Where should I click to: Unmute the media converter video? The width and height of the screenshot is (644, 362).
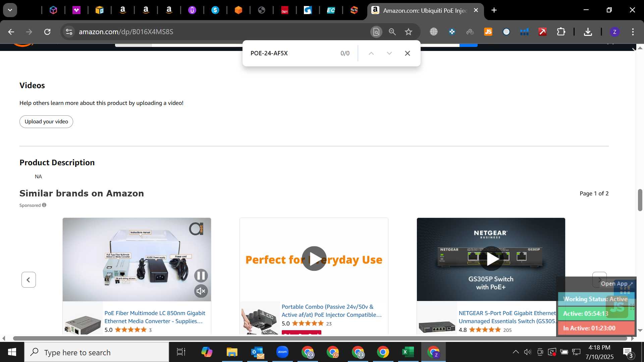tap(201, 291)
